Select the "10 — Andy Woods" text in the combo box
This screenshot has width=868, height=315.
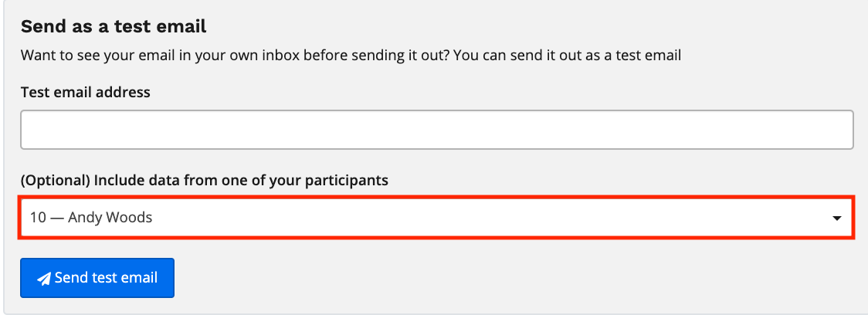[x=91, y=218]
